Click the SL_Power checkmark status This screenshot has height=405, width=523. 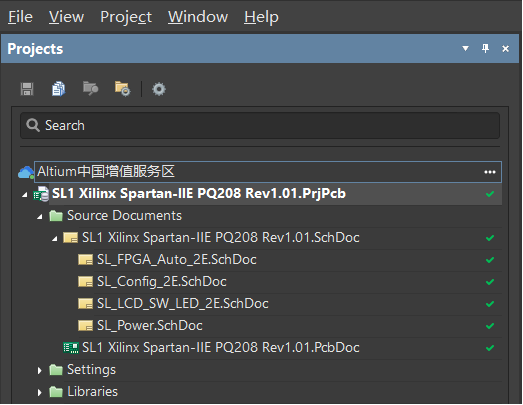(x=490, y=326)
